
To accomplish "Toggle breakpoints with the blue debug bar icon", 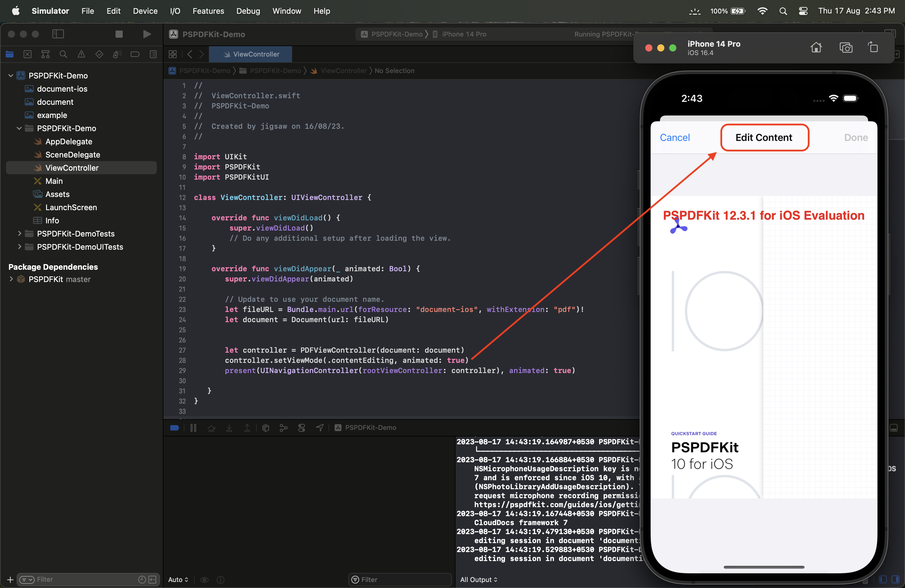I will click(x=174, y=428).
